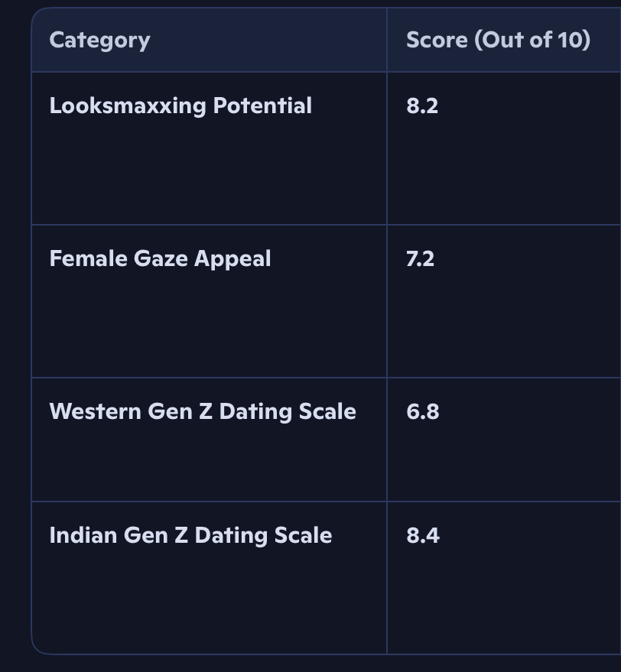Viewport: 621px width, 672px height.
Task: Click the word Potential in first row
Action: point(262,106)
